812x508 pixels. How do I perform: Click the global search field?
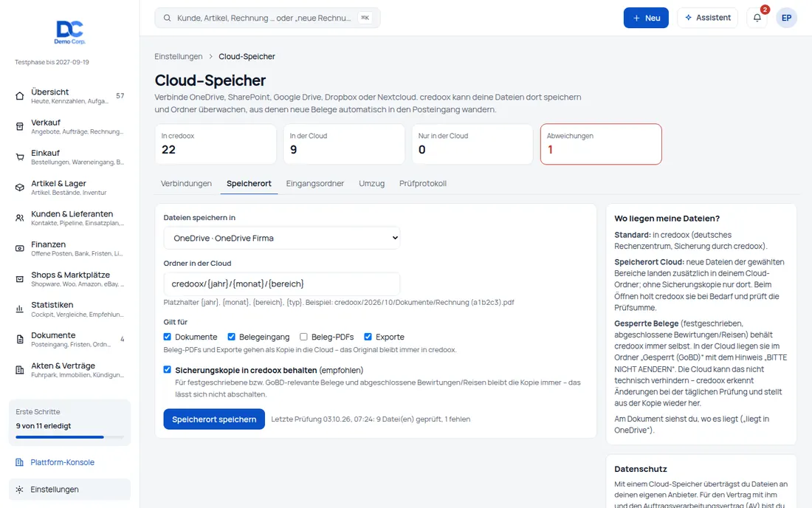pos(267,18)
